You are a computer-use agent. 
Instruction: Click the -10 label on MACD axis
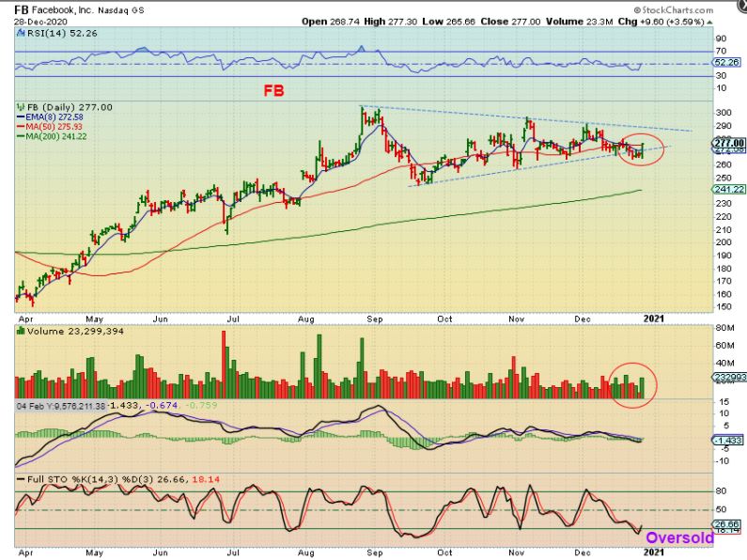click(722, 461)
